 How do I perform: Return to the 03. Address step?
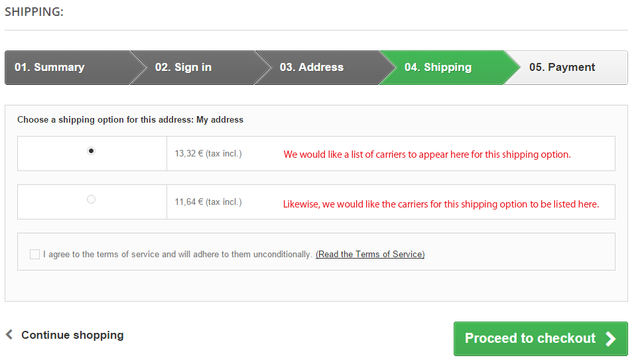click(311, 68)
